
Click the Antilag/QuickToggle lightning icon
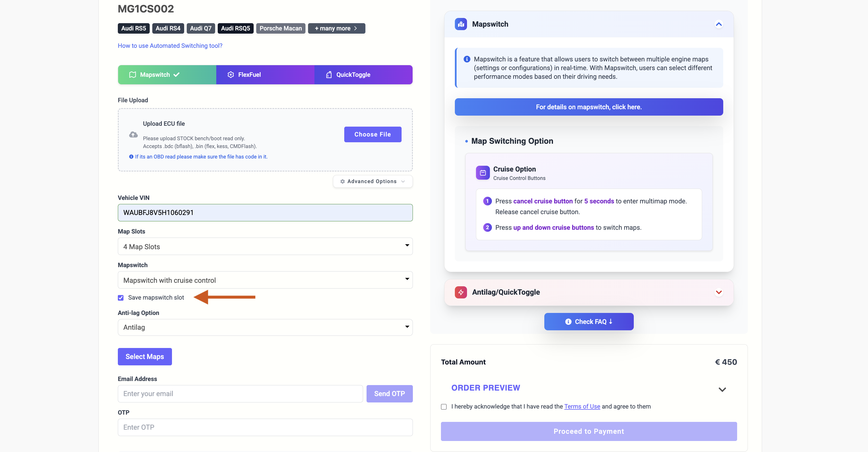click(461, 292)
